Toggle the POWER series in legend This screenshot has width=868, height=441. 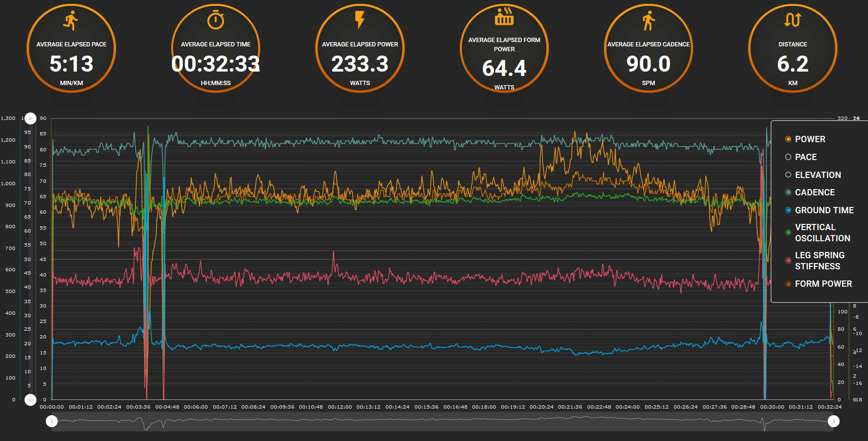809,139
